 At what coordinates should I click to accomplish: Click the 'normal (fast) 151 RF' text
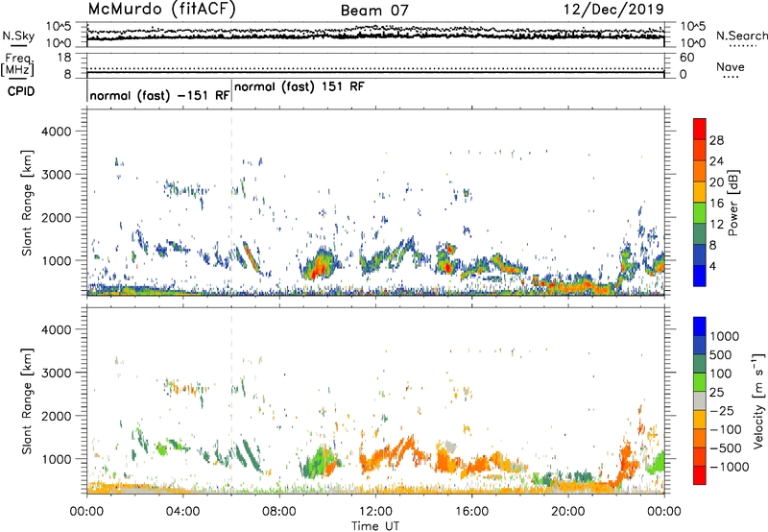coord(300,87)
